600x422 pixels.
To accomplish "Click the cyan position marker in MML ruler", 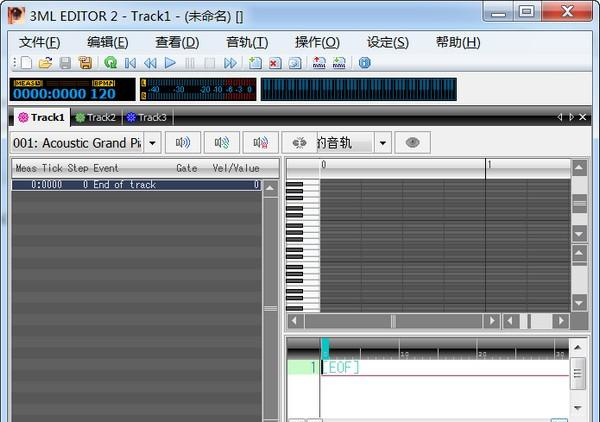I will (x=325, y=349).
